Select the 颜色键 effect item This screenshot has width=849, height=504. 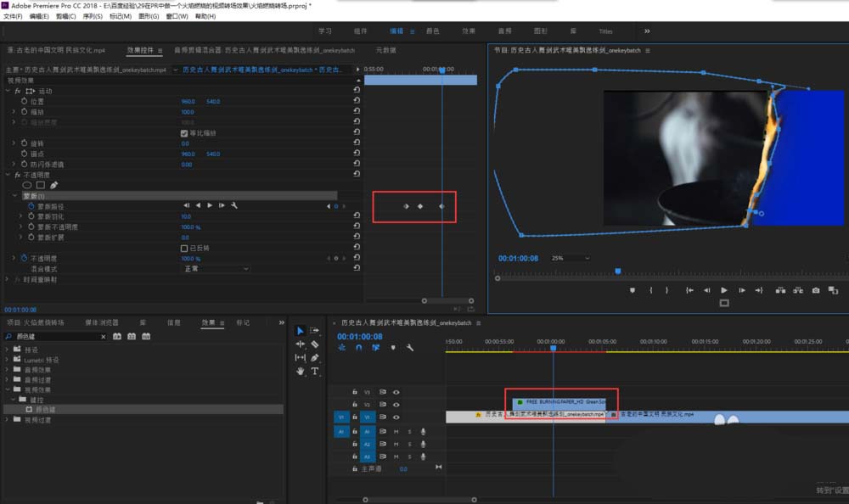pyautogui.click(x=44, y=409)
